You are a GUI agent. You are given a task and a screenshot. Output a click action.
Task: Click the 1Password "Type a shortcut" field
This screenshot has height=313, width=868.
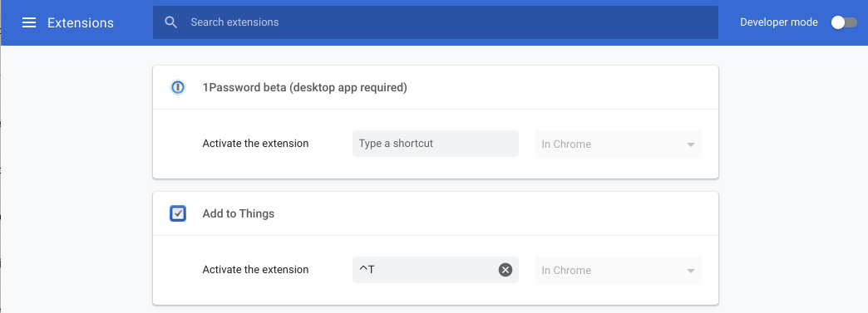point(436,144)
